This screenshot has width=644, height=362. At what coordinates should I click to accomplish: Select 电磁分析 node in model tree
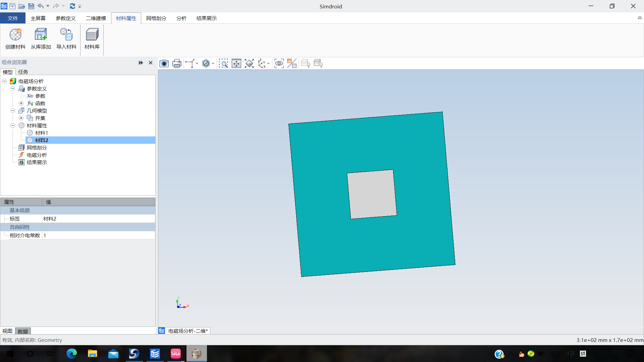37,155
